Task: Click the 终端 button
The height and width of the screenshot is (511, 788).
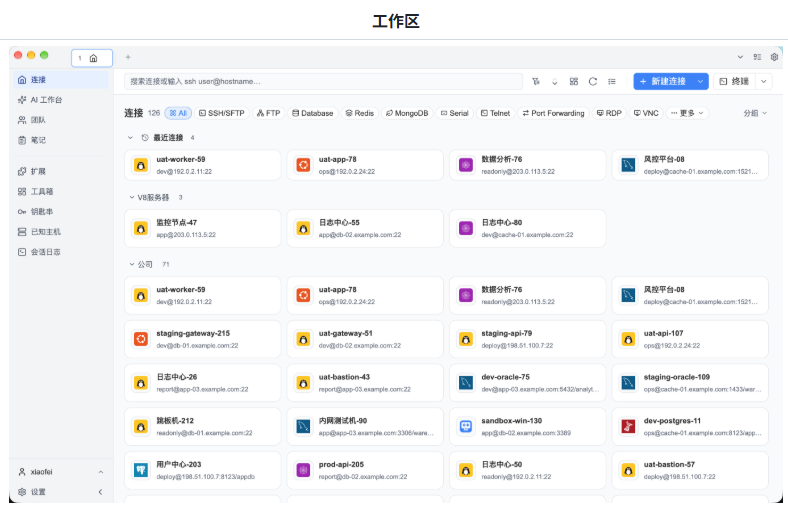Action: click(x=734, y=81)
